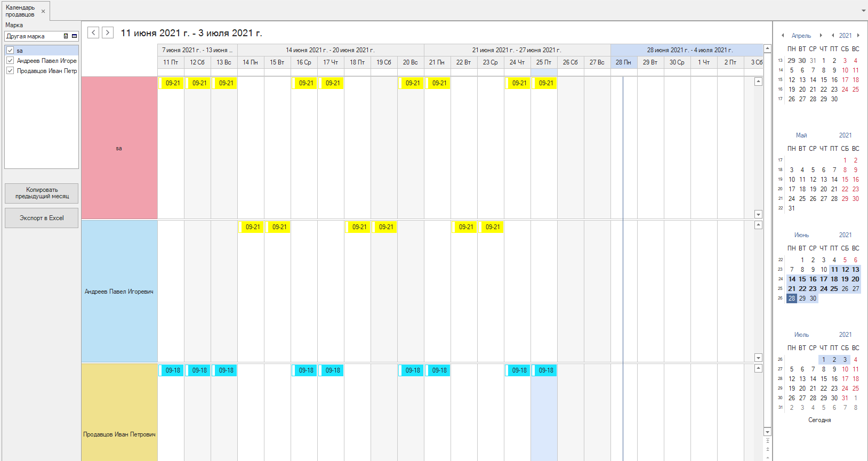Screen dimensions: 868x461
Task: Go to the next date range arrow
Action: click(x=108, y=33)
